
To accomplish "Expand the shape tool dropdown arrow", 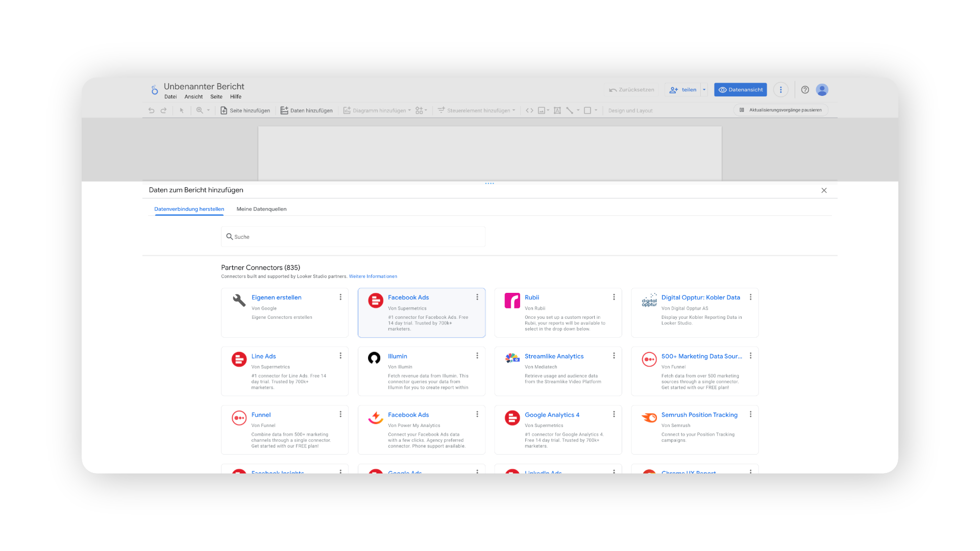I will coord(596,110).
